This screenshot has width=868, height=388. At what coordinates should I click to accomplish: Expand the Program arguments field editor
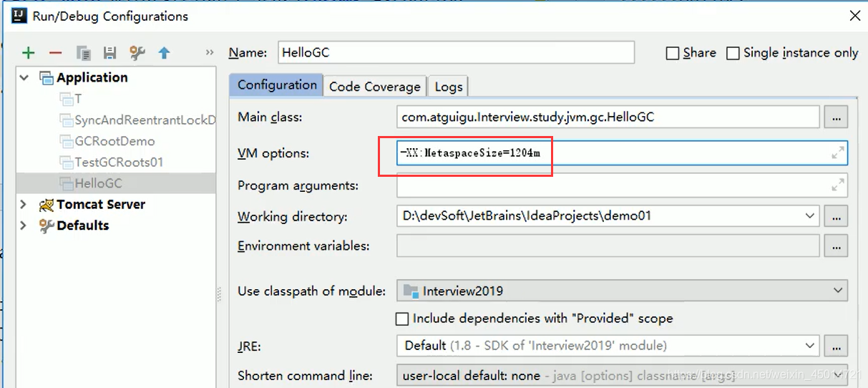[837, 185]
